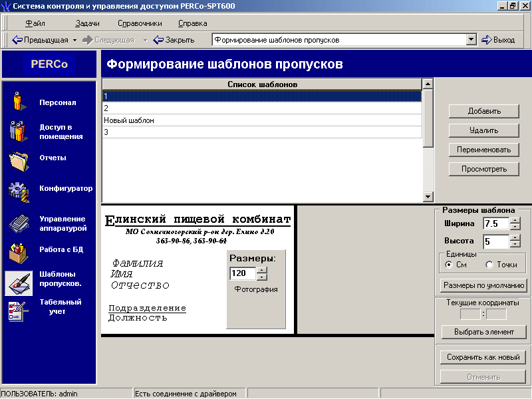This screenshot has height=399, width=532.
Task: Click the template list scroll up arrow
Action: [428, 84]
